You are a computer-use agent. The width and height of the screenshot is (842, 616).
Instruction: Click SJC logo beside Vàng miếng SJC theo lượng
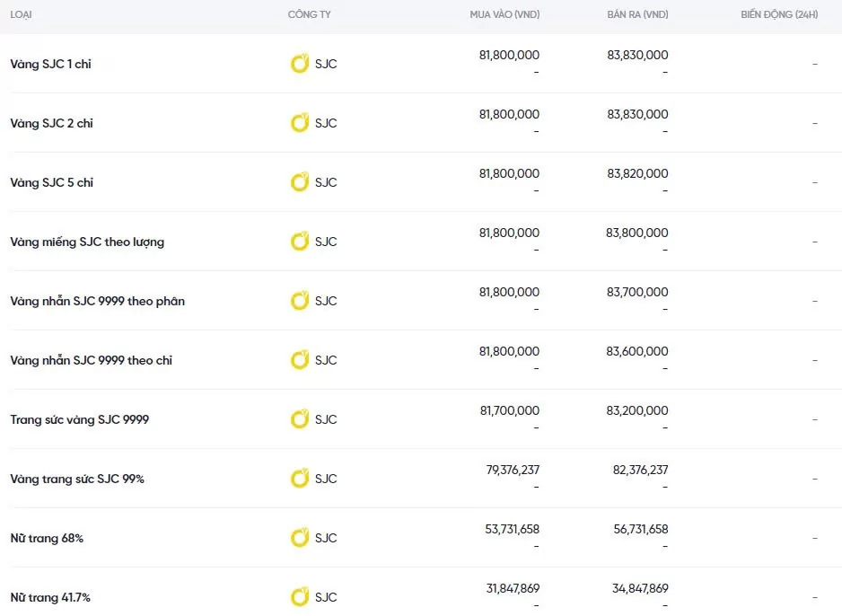[x=300, y=242]
